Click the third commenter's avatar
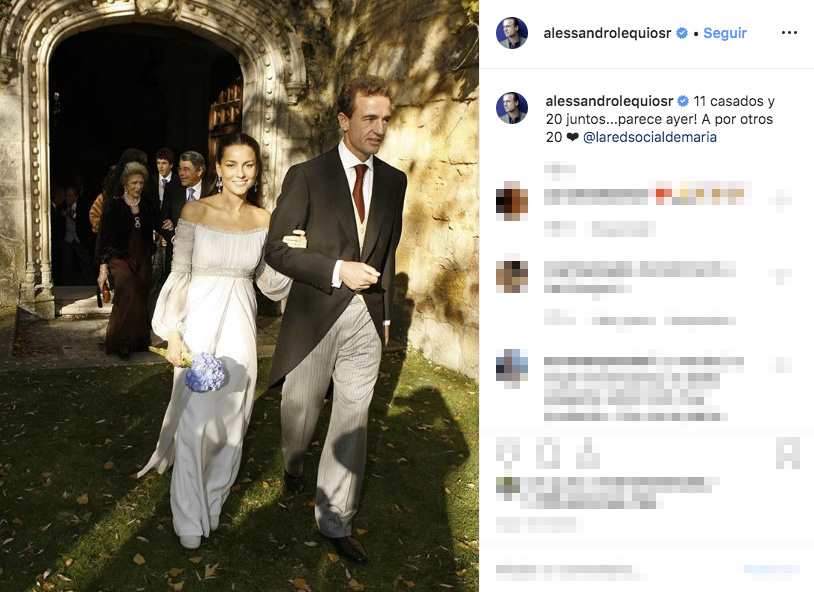This screenshot has width=814, height=592. (512, 367)
